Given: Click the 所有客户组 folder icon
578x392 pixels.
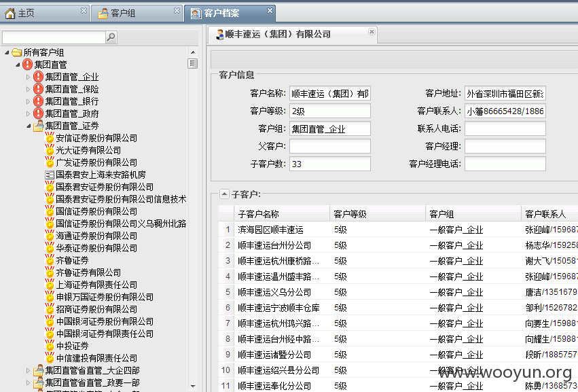Looking at the screenshot, I should coord(16,52).
